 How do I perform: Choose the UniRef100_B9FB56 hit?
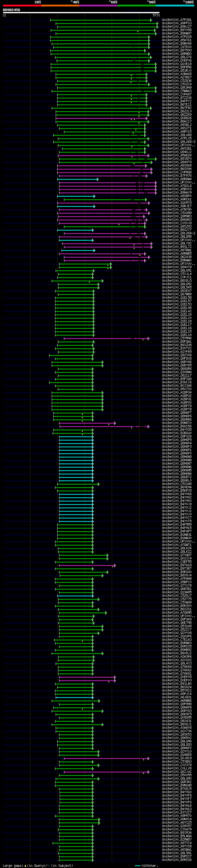177,67
